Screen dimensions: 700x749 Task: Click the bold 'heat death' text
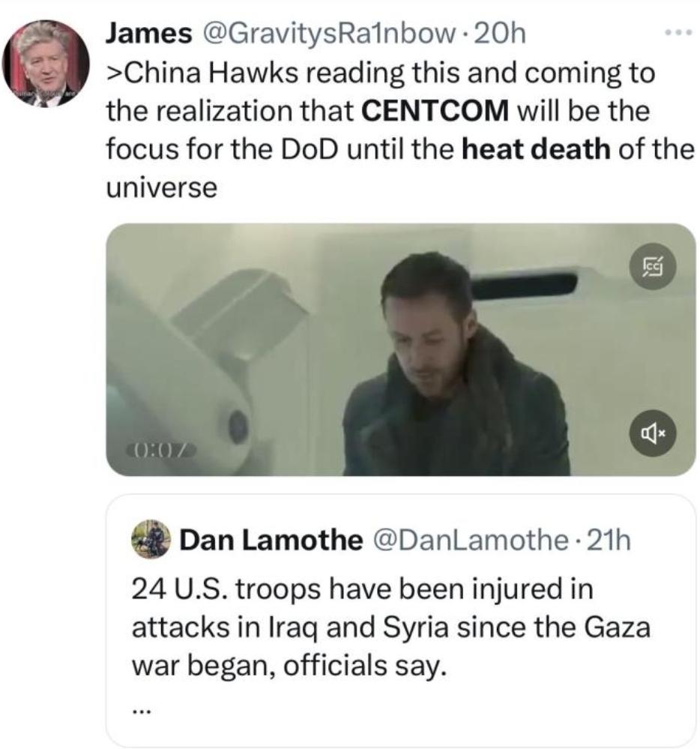click(536, 149)
